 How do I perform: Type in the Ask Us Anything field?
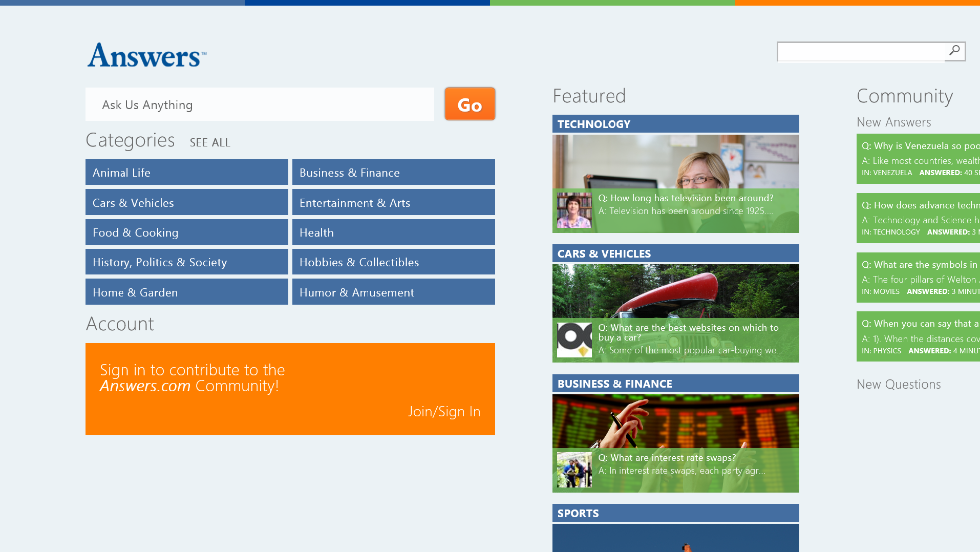click(260, 104)
